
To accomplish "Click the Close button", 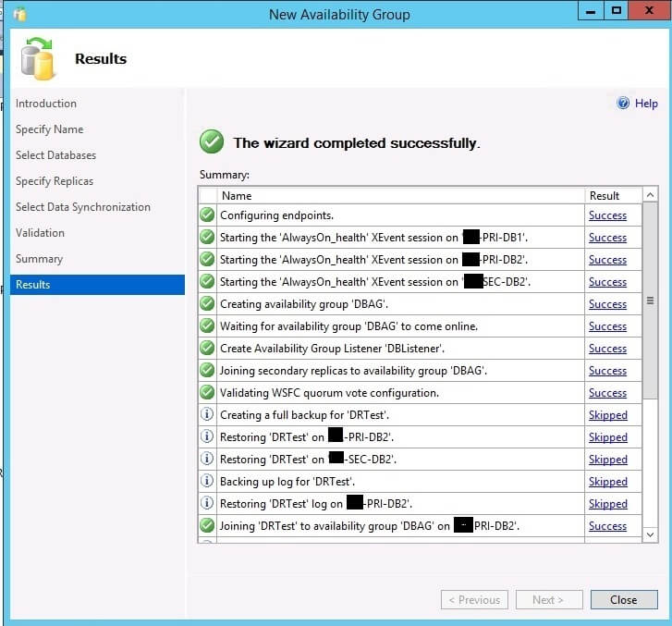I will pyautogui.click(x=624, y=599).
